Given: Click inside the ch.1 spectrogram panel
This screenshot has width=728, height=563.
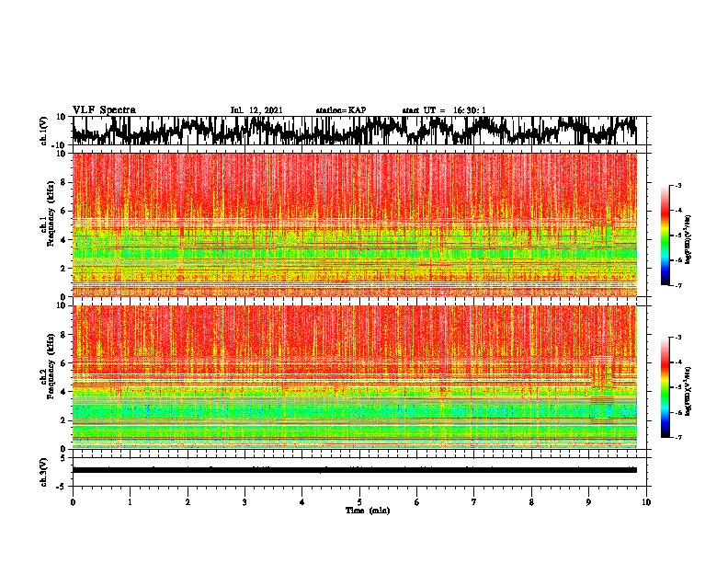Looking at the screenshot, I should [x=354, y=224].
